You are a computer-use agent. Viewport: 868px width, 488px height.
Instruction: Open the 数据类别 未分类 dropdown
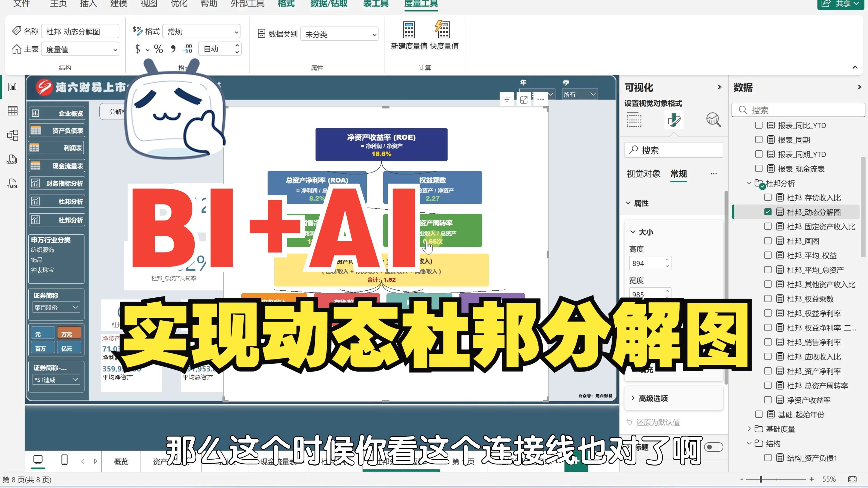point(339,34)
